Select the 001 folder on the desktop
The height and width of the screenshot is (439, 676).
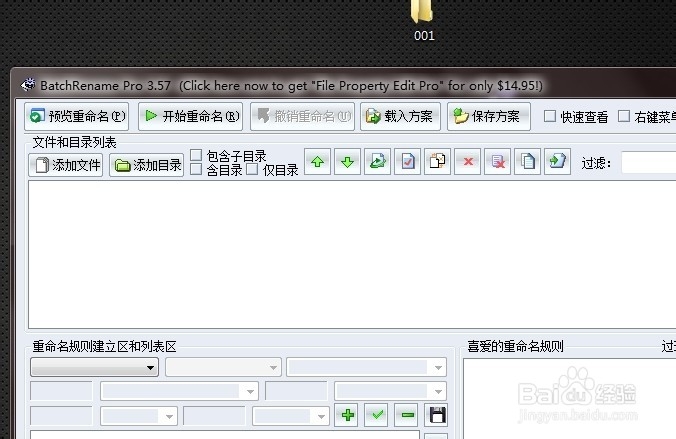click(x=423, y=21)
